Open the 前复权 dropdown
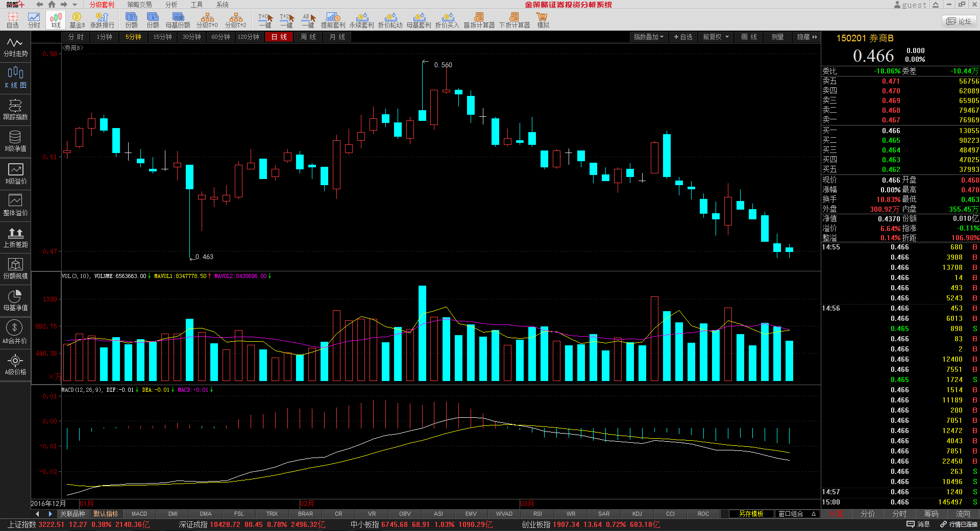This screenshot has width=980, height=531. (x=715, y=37)
